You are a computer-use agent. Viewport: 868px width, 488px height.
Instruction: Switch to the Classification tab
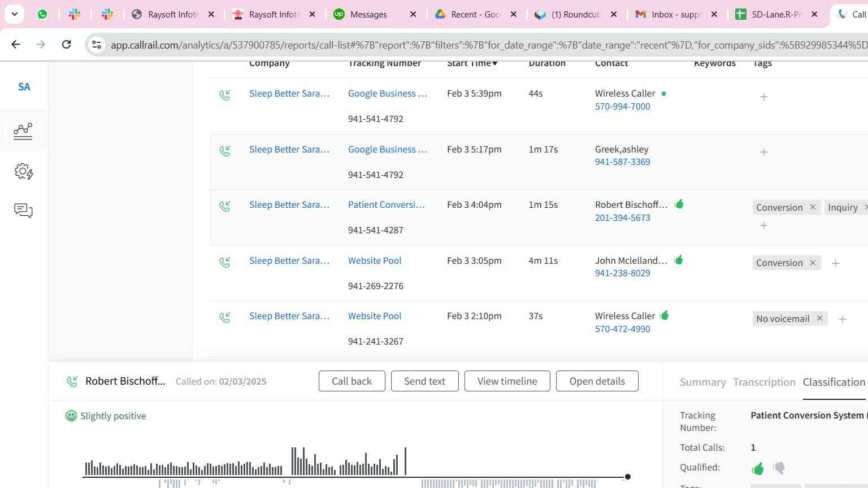point(834,382)
